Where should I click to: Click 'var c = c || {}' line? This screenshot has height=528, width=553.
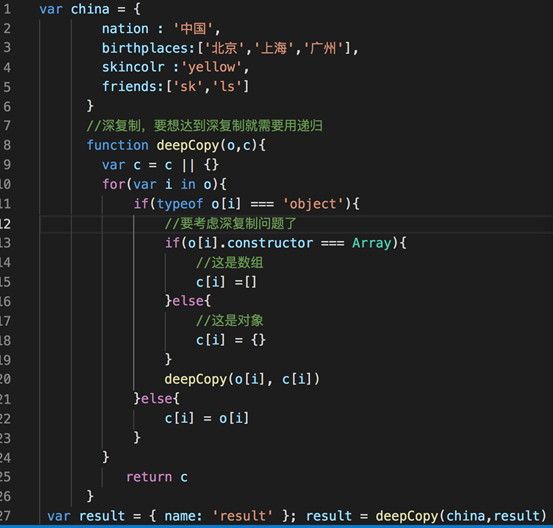[160, 165]
